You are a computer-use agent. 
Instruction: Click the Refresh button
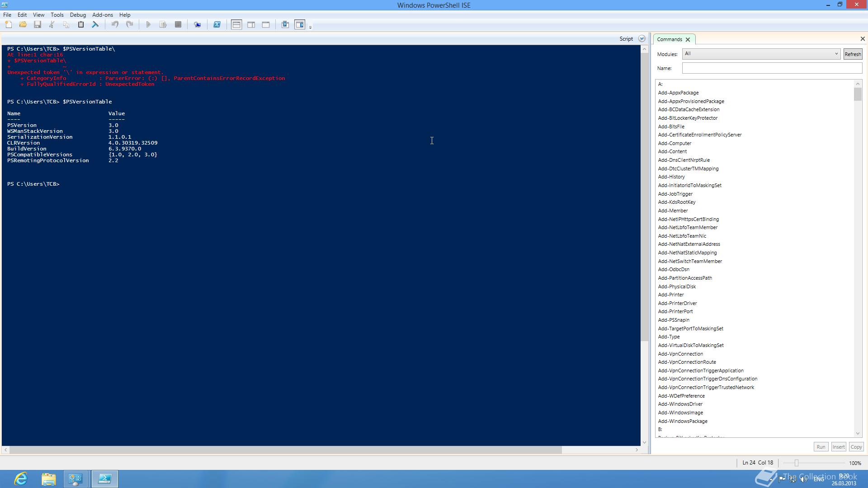tap(853, 54)
